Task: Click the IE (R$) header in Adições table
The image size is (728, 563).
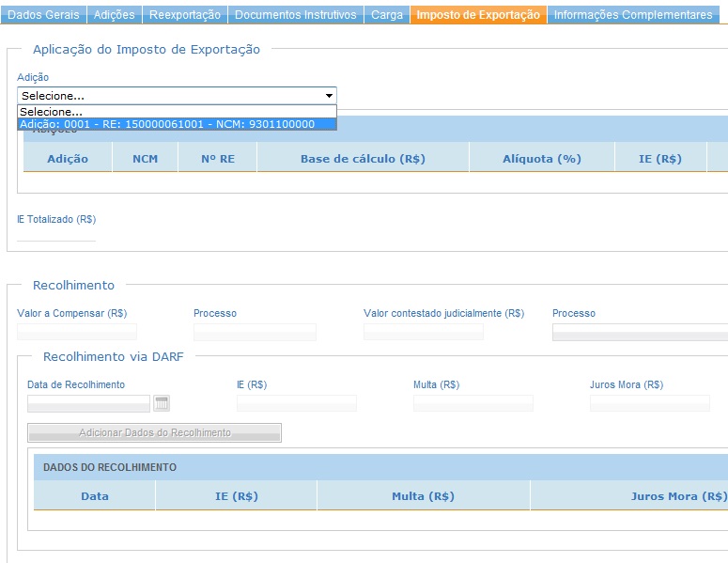Action: (x=660, y=159)
